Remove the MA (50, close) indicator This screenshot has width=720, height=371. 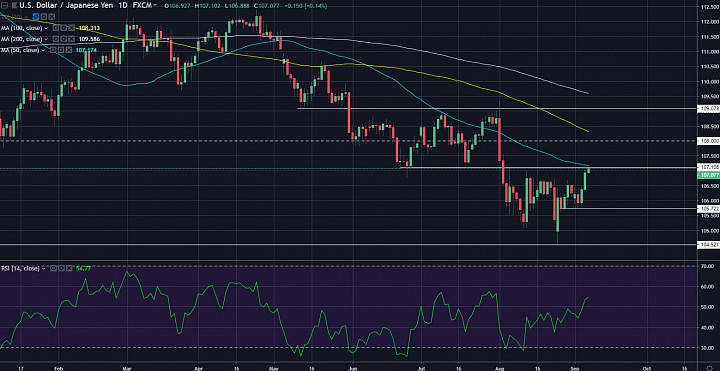tap(69, 50)
